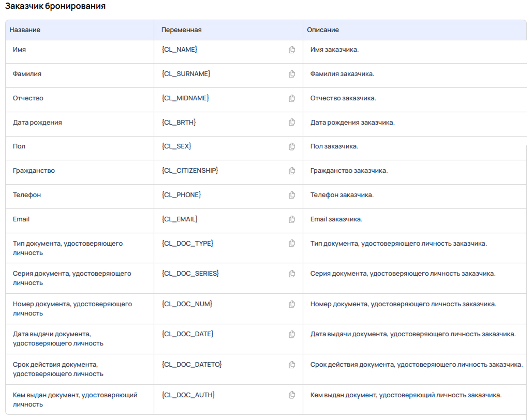Image resolution: width=532 pixels, height=420 pixels.
Task: Copy the {CL_NAME} variable
Action: pyautogui.click(x=292, y=50)
